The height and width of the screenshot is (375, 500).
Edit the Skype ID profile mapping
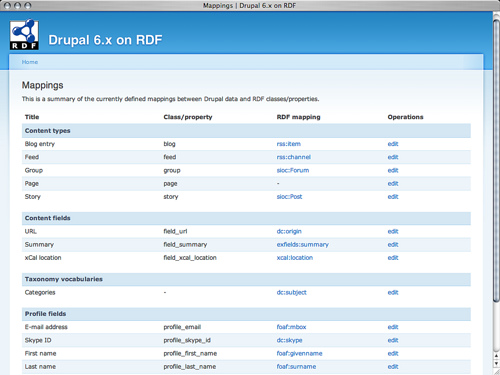[x=393, y=340]
